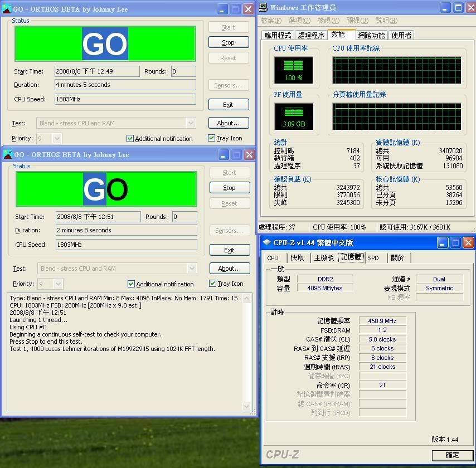
Task: Click the Task Manager title bar icon
Action: point(263,8)
